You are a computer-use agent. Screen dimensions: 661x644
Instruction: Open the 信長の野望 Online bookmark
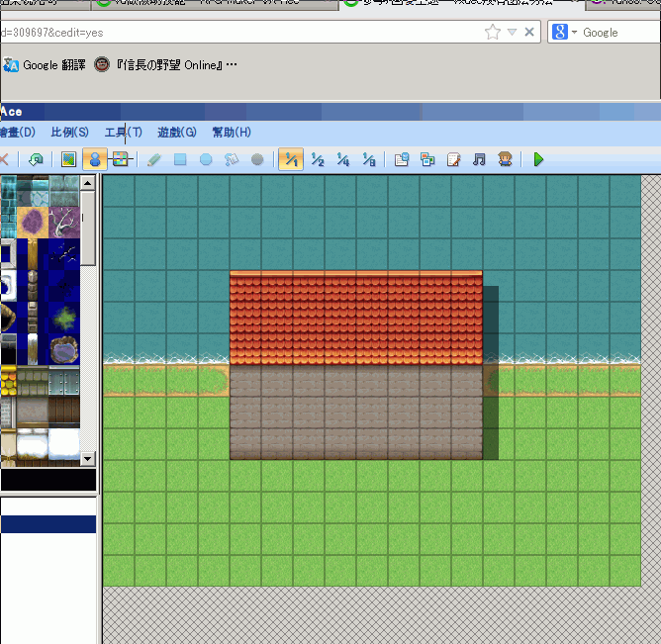tap(165, 65)
